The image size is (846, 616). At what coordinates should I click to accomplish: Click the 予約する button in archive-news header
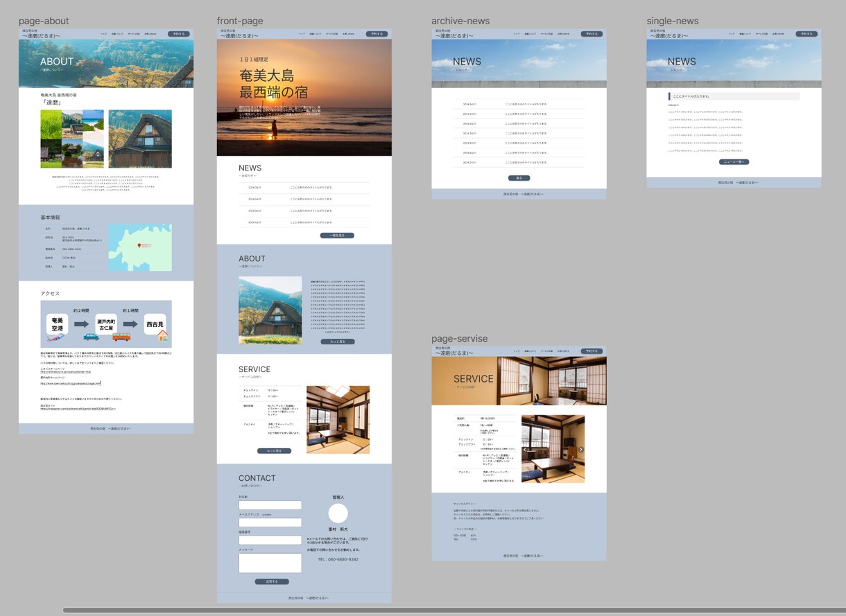coord(592,33)
